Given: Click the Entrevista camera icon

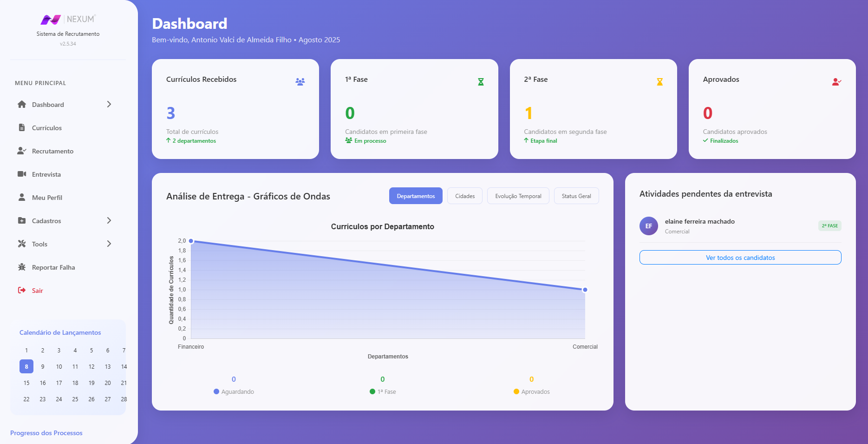Looking at the screenshot, I should [21, 174].
